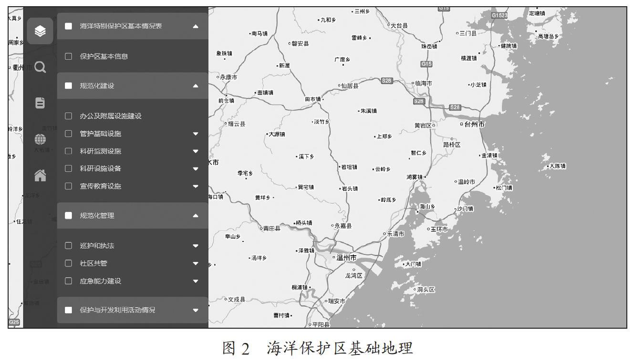Click 三门县 label on the map
Screen dimensions: 644x364
click(468, 33)
